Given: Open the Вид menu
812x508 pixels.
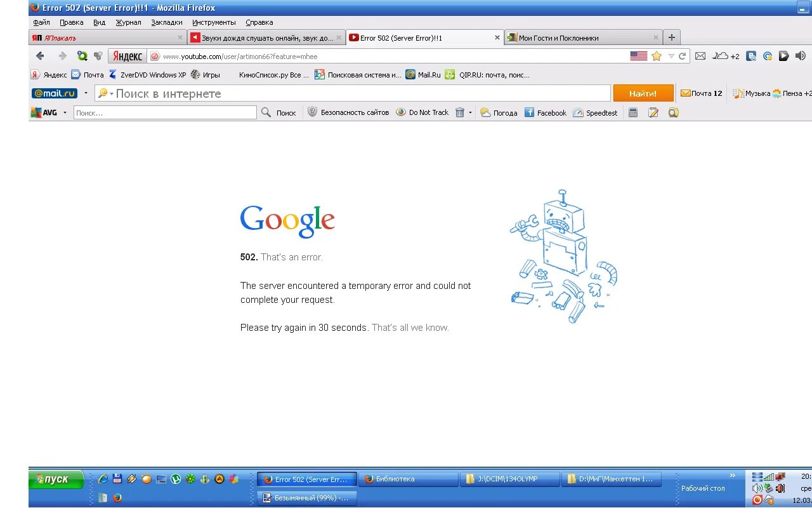Looking at the screenshot, I should 99,22.
